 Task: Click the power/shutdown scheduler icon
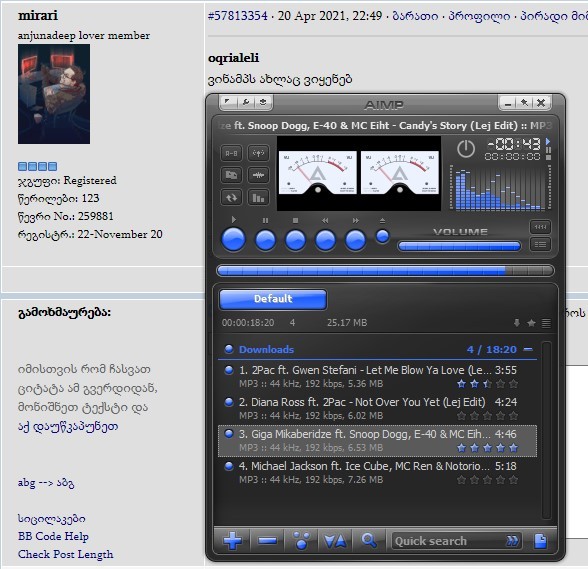coord(466,149)
